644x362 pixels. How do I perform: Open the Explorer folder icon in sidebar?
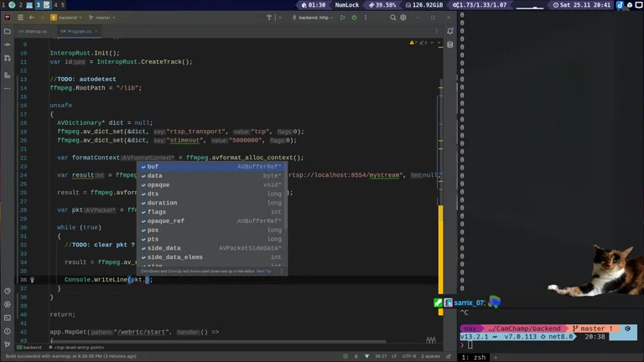[x=8, y=31]
